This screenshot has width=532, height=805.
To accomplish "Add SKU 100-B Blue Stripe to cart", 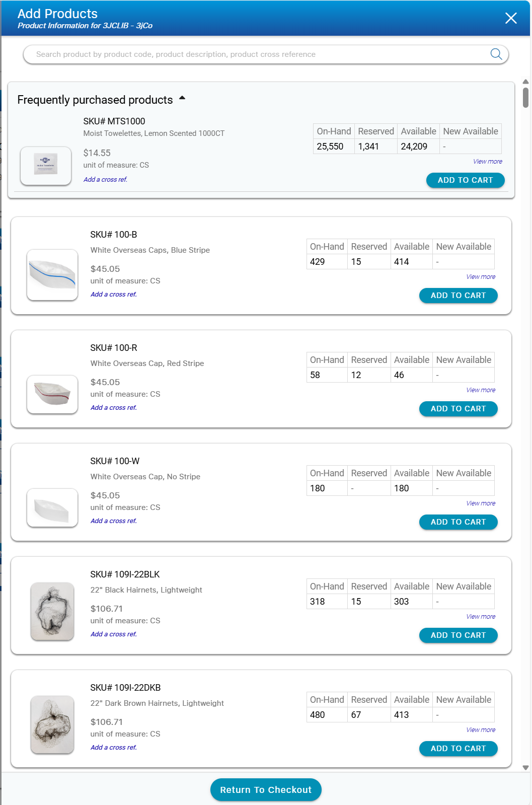I will [x=458, y=296].
